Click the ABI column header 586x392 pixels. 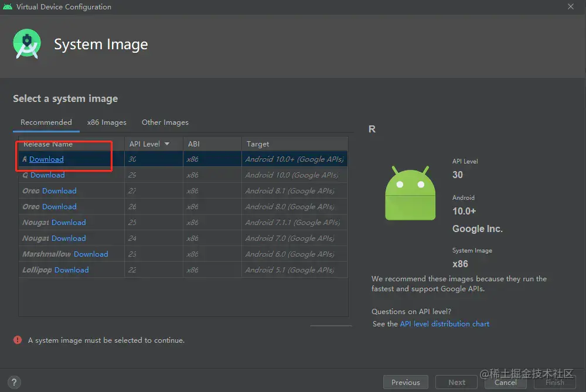(212, 144)
